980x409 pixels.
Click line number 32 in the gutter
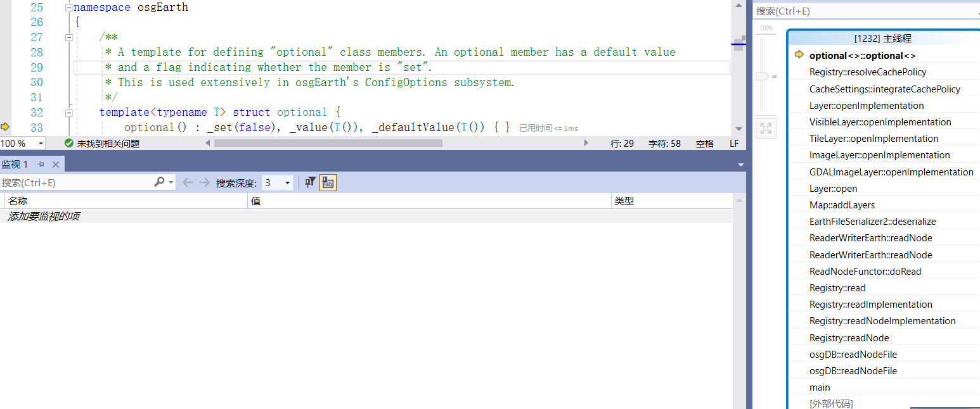[x=36, y=113]
